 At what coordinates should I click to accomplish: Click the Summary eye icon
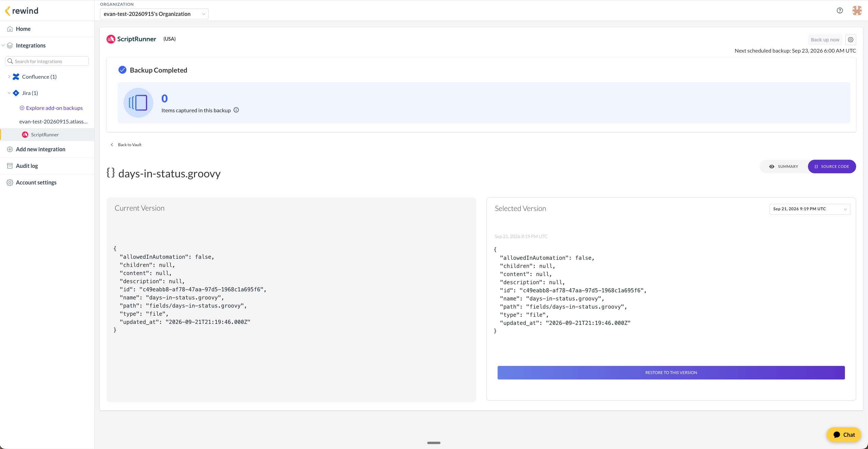pyautogui.click(x=772, y=167)
